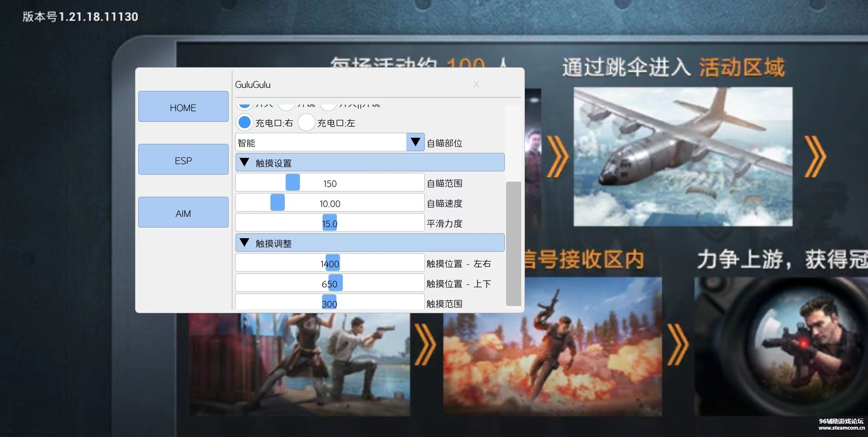The height and width of the screenshot is (437, 868).
Task: Click the sniper scope tutorial image
Action: pyautogui.click(x=780, y=346)
